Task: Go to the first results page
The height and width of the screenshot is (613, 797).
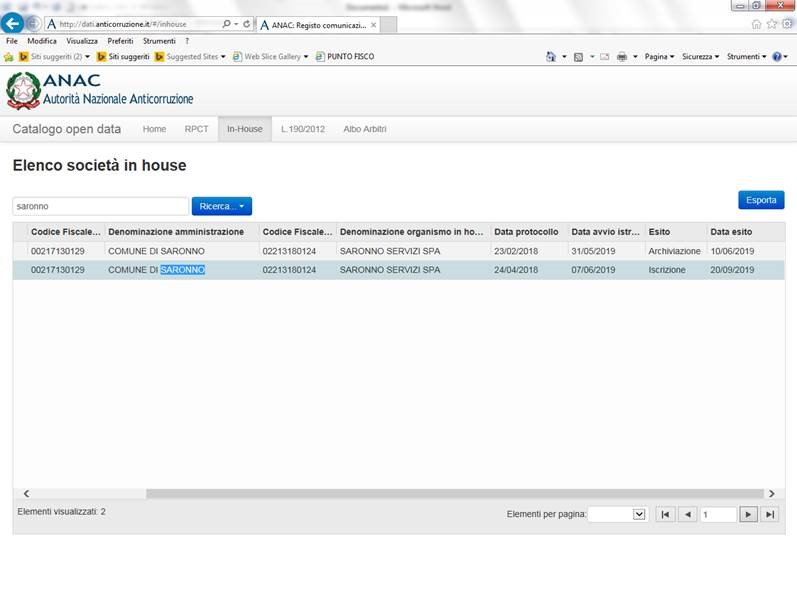Action: click(x=665, y=514)
